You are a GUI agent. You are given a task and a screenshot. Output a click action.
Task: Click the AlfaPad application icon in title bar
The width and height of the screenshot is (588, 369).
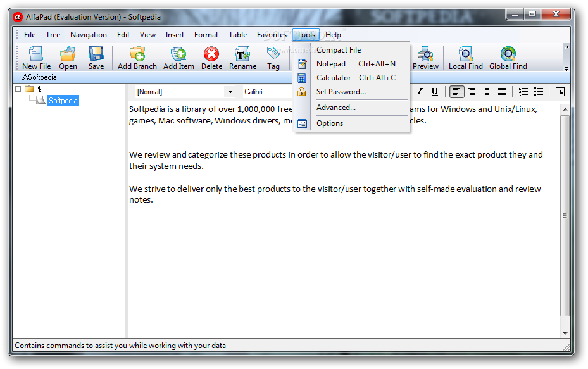click(x=18, y=17)
